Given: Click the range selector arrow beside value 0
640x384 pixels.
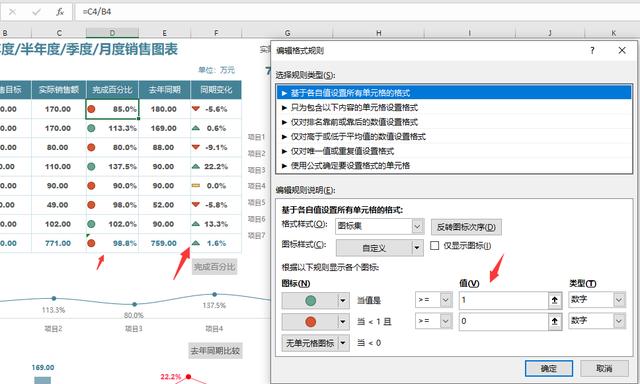Looking at the screenshot, I should (x=554, y=322).
